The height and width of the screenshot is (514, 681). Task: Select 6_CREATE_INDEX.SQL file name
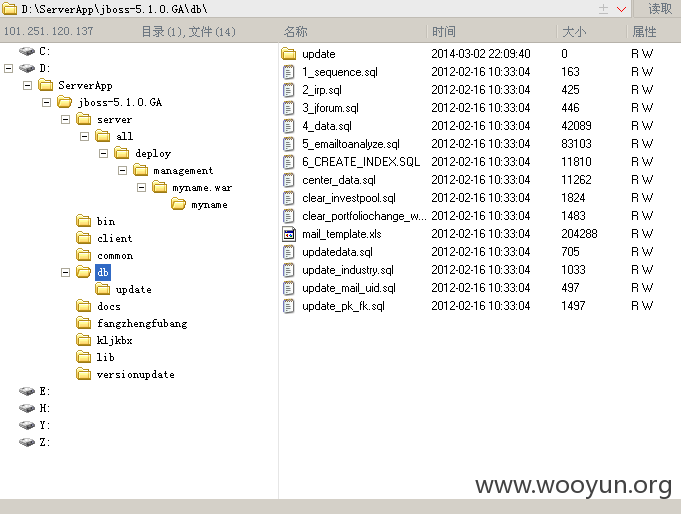click(x=361, y=162)
